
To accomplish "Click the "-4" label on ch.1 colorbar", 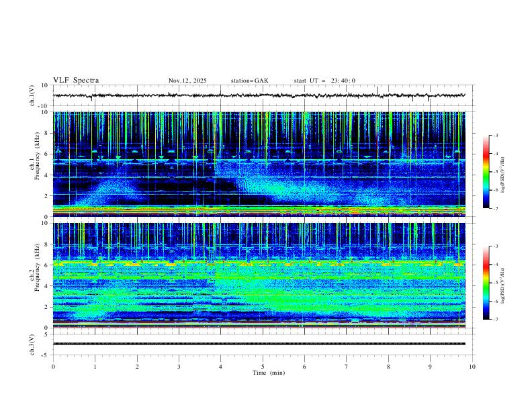I will point(495,154).
